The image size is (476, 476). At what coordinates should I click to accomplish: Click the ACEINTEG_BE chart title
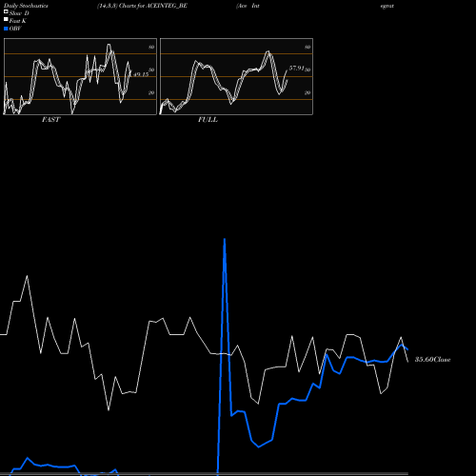(x=142, y=6)
